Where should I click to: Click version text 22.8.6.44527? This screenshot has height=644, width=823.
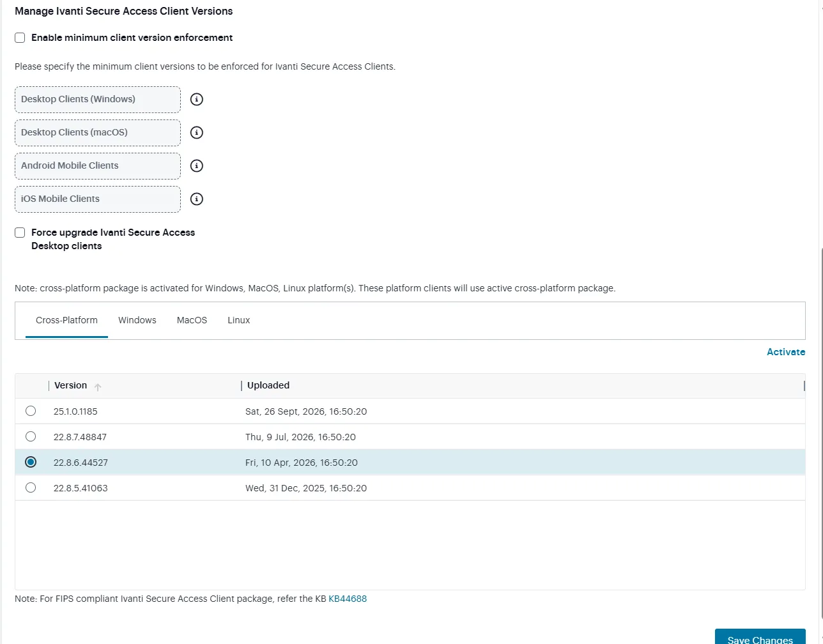point(81,463)
